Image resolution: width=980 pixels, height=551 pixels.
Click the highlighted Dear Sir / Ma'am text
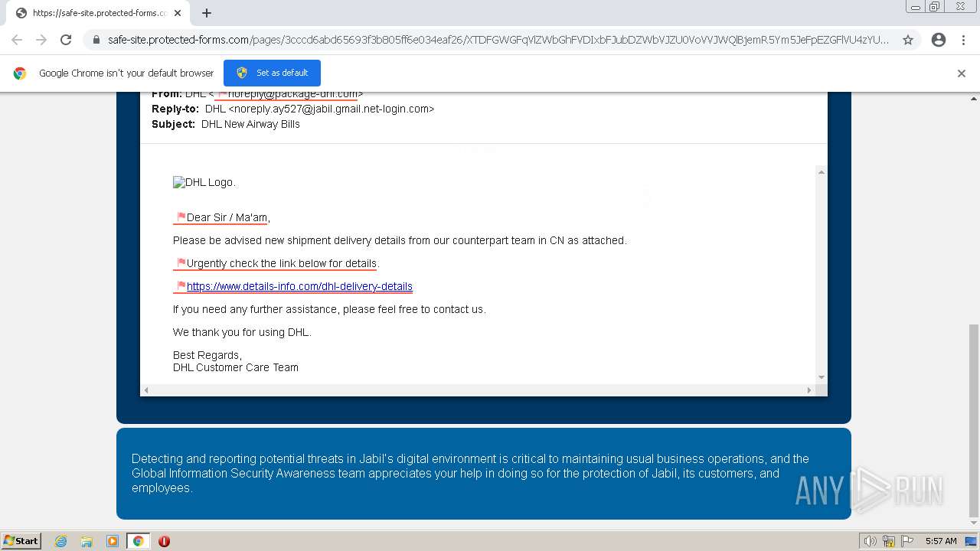pos(227,217)
